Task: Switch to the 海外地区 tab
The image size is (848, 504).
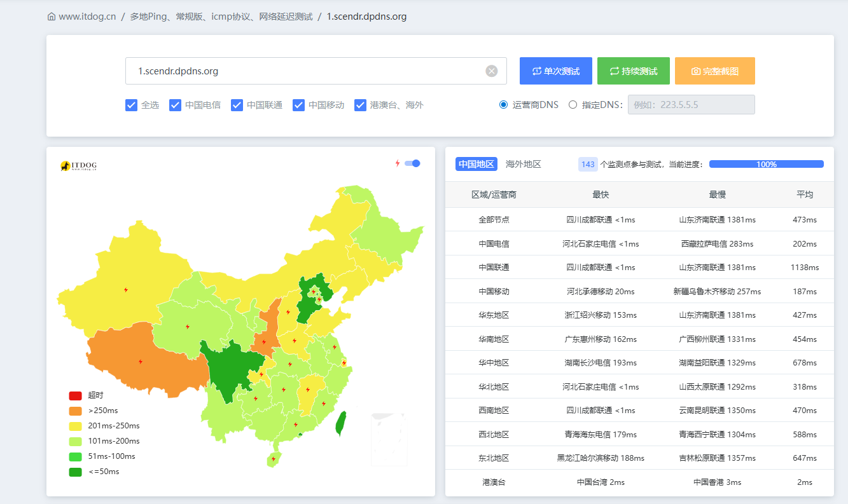Action: [524, 164]
